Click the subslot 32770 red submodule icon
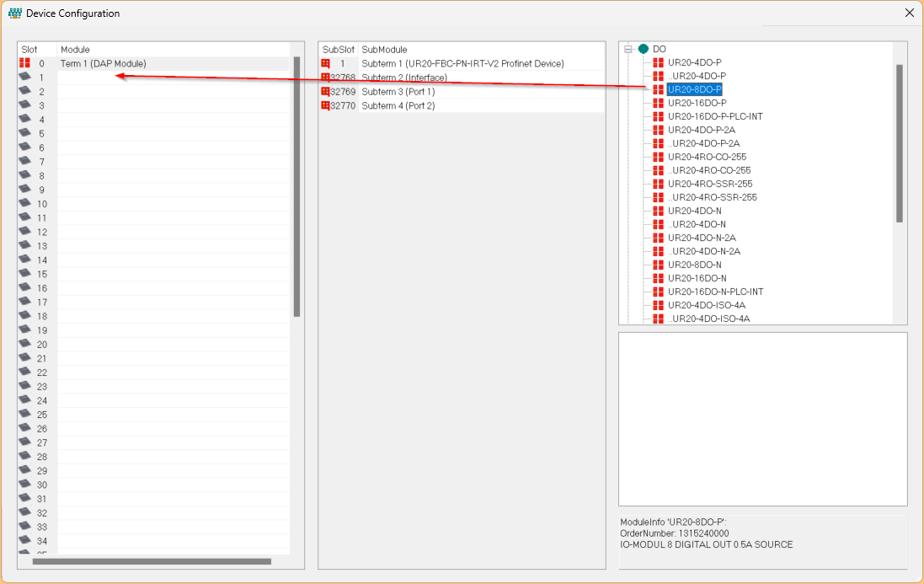This screenshot has height=584, width=924. (x=325, y=105)
